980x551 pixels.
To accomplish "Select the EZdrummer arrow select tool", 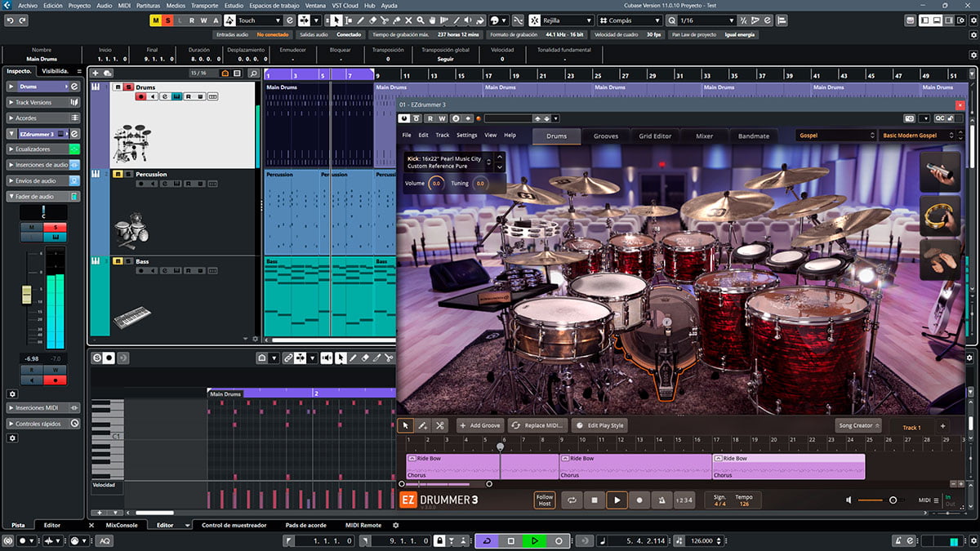I will (406, 425).
